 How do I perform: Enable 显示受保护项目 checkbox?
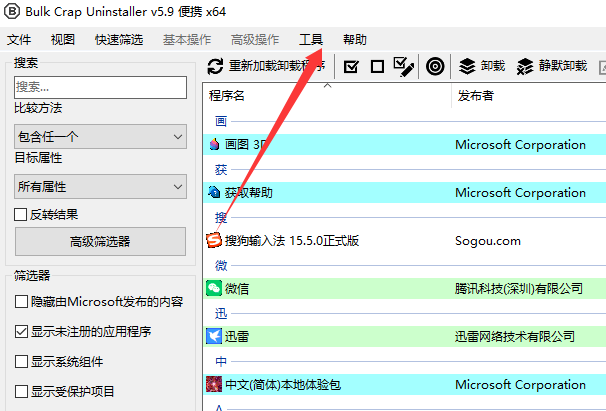[x=21, y=391]
